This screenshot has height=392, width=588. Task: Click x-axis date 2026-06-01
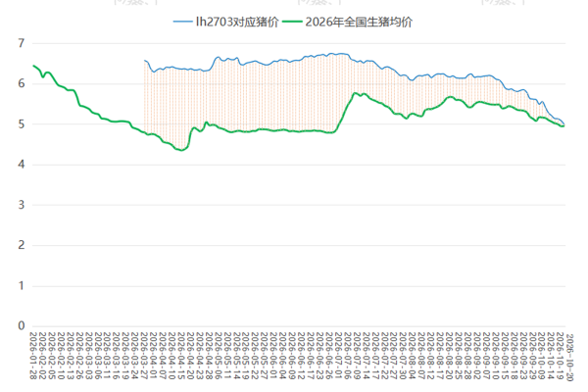[273, 356]
